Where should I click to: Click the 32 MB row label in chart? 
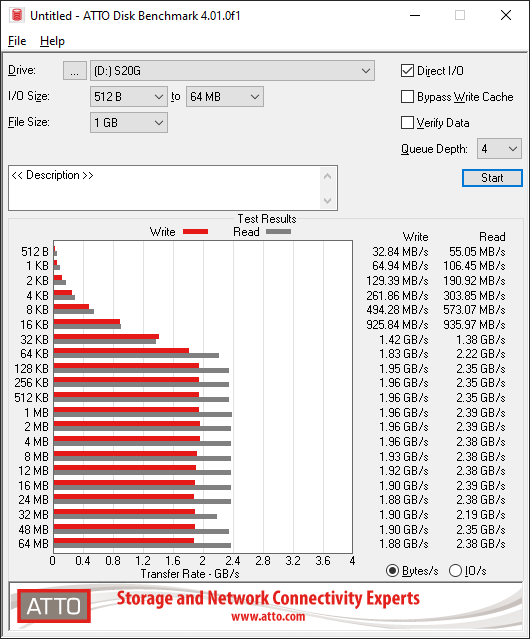pyautogui.click(x=33, y=515)
